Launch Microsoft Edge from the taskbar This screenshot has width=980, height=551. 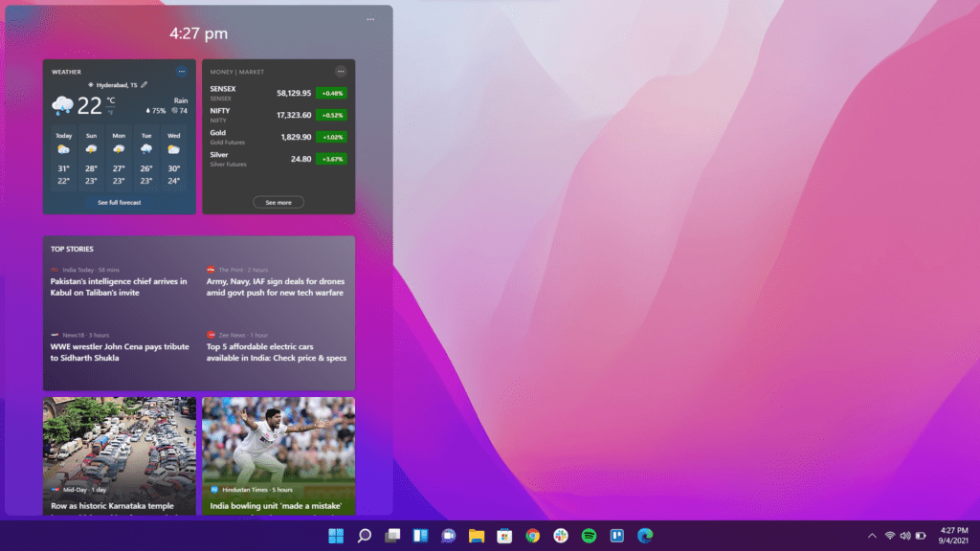(x=645, y=536)
